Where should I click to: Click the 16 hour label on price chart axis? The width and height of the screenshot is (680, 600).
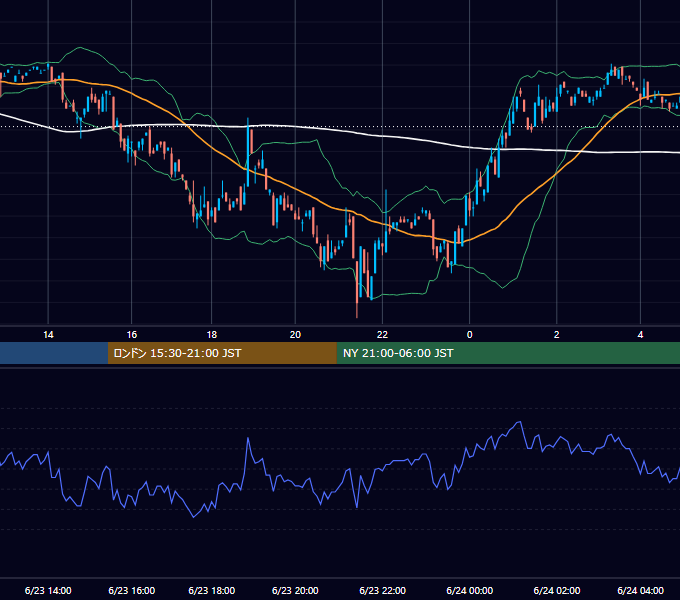pyautogui.click(x=132, y=335)
